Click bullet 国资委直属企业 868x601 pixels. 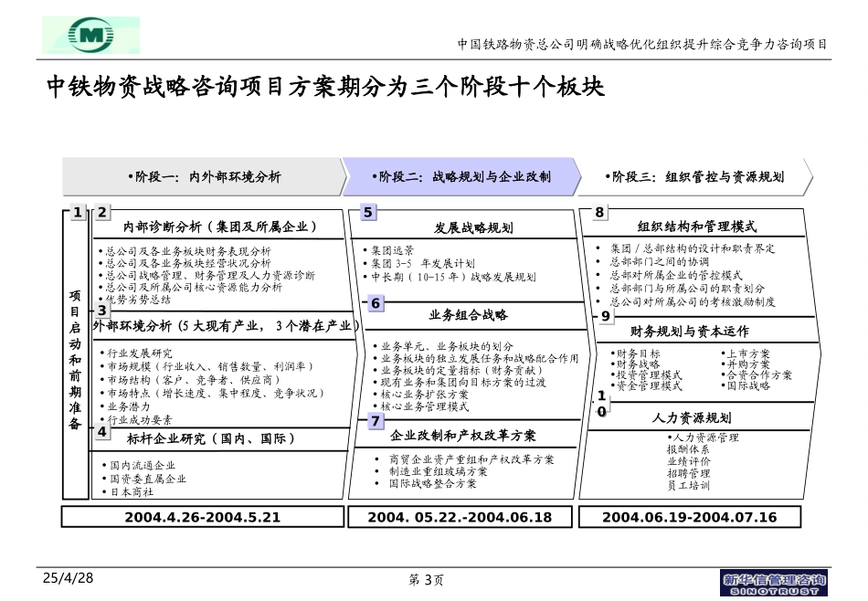(144, 479)
